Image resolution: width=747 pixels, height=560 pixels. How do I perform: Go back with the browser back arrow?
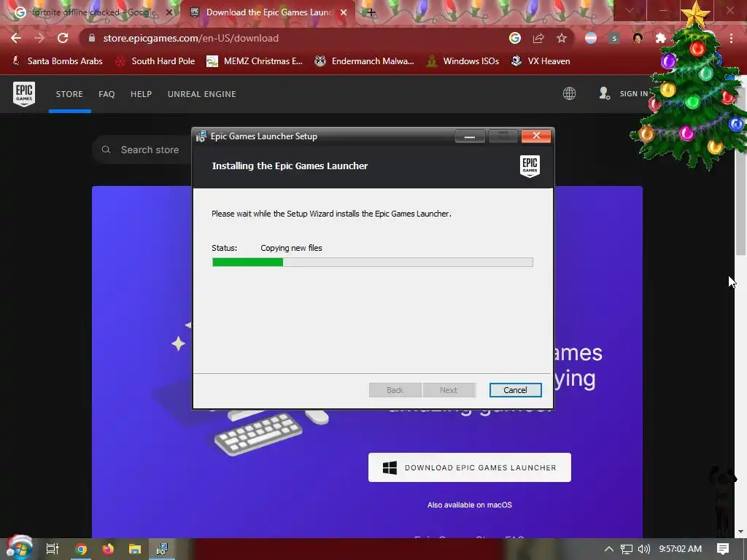[16, 38]
